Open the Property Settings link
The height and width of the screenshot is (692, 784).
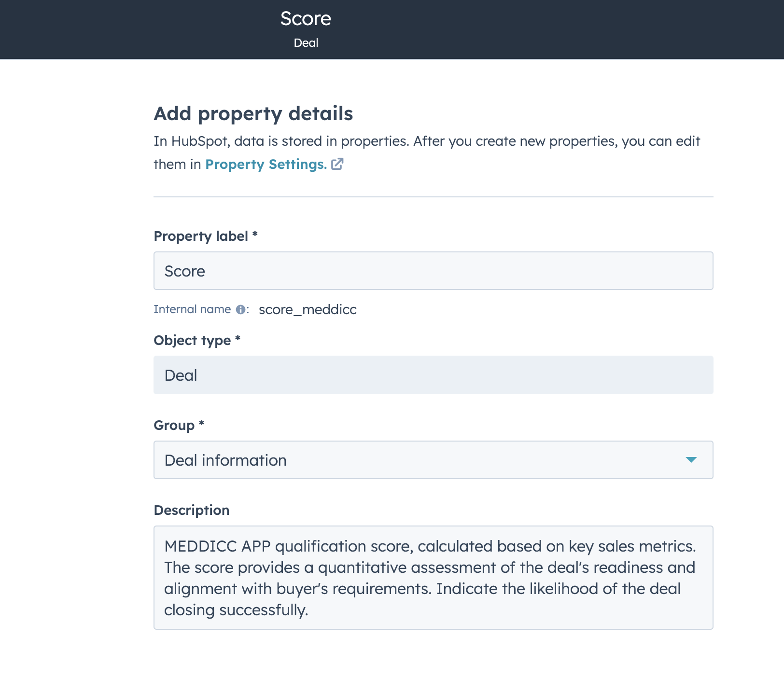tap(266, 165)
